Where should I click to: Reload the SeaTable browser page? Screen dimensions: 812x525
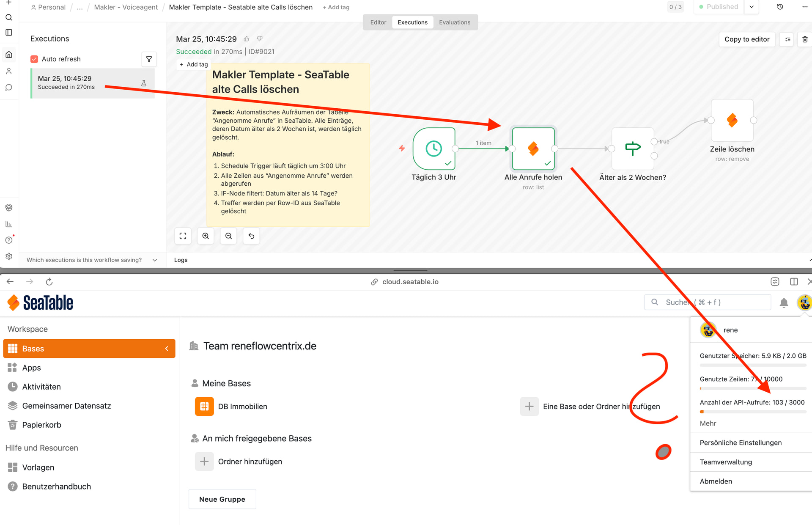(49, 282)
